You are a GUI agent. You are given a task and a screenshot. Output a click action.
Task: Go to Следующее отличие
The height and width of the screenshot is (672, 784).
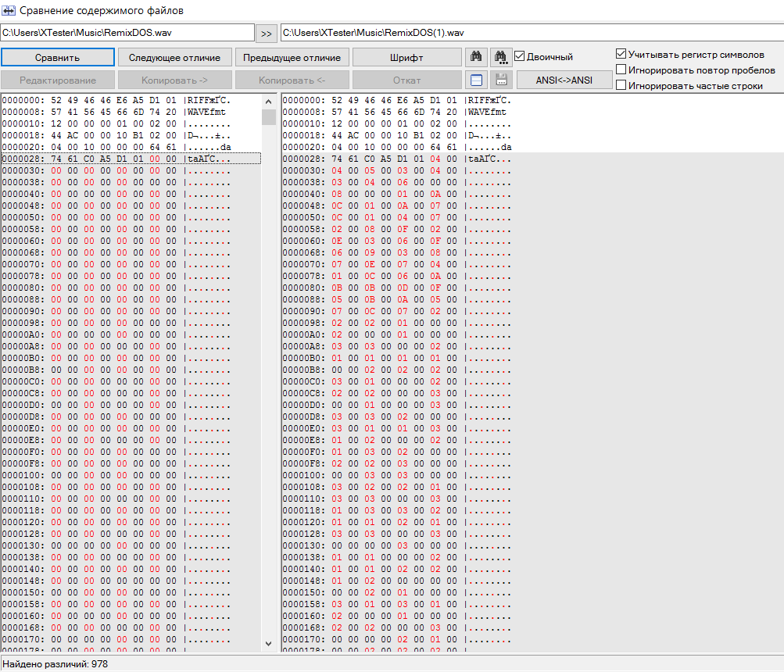174,57
